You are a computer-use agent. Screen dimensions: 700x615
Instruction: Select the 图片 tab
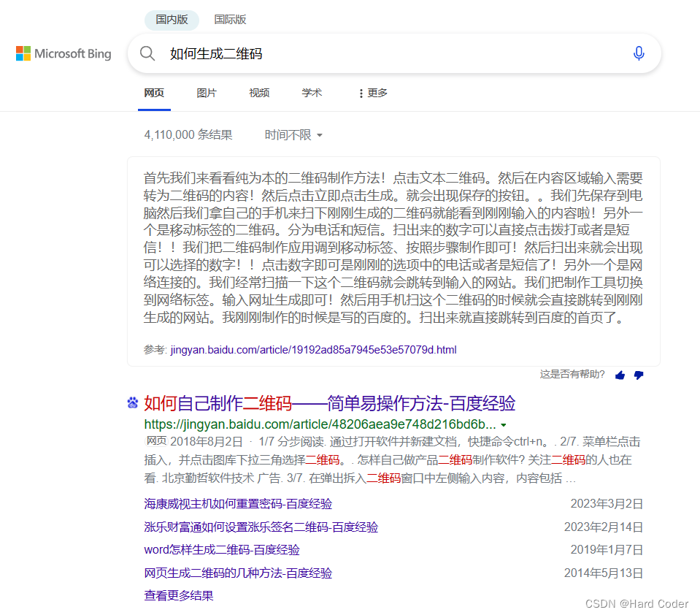pyautogui.click(x=207, y=93)
